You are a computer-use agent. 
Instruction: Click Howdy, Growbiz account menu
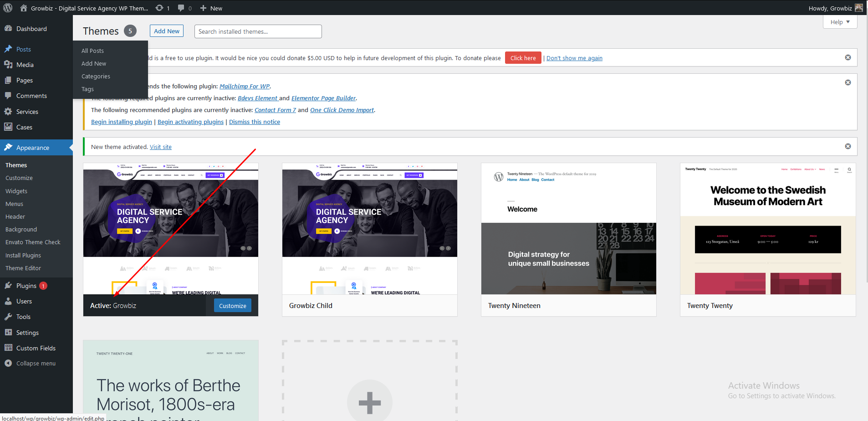[x=835, y=8]
